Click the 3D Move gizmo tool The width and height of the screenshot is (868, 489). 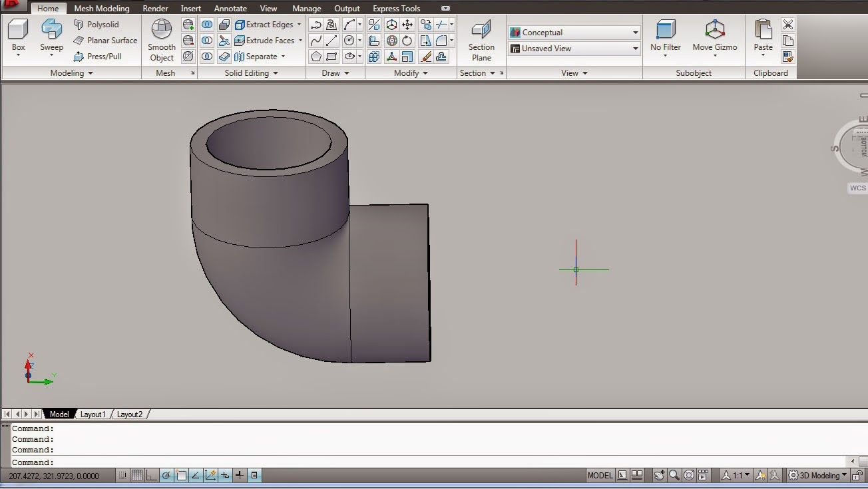(391, 25)
